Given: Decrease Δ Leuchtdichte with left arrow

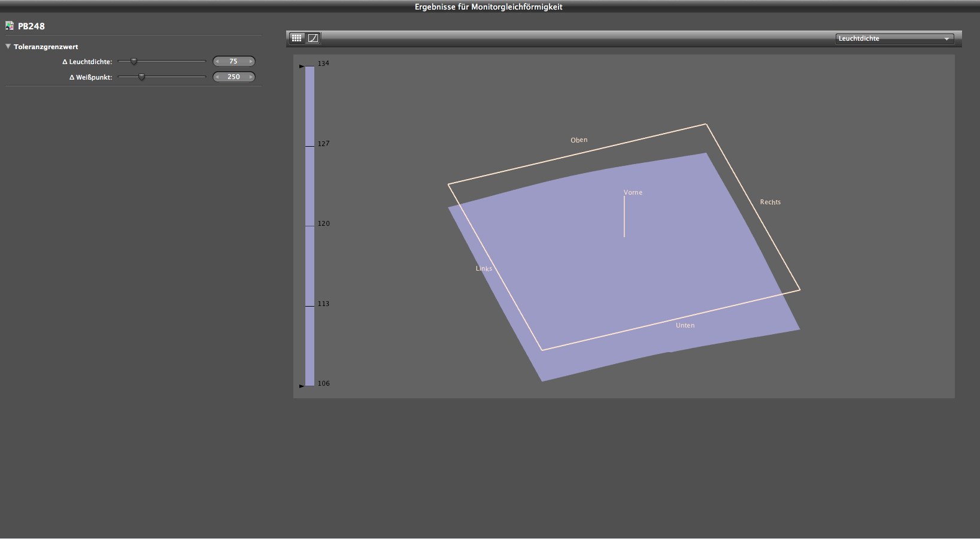Looking at the screenshot, I should click(x=217, y=62).
